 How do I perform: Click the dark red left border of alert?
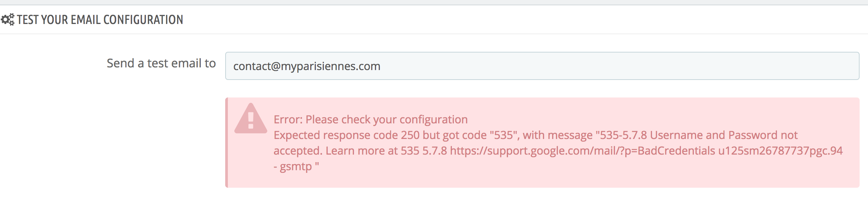[x=227, y=143]
